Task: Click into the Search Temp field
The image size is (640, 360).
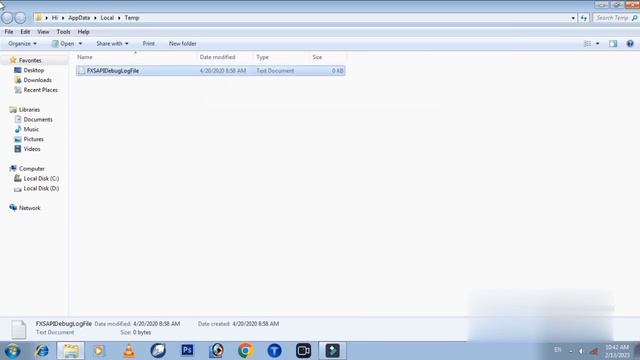Action: click(611, 18)
